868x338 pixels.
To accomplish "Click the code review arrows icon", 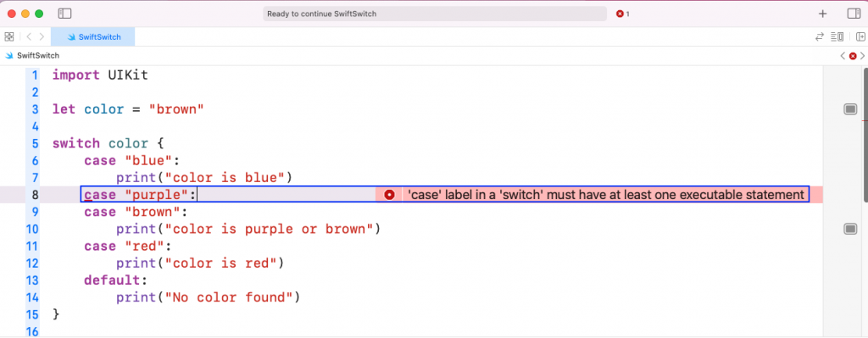I will point(820,37).
